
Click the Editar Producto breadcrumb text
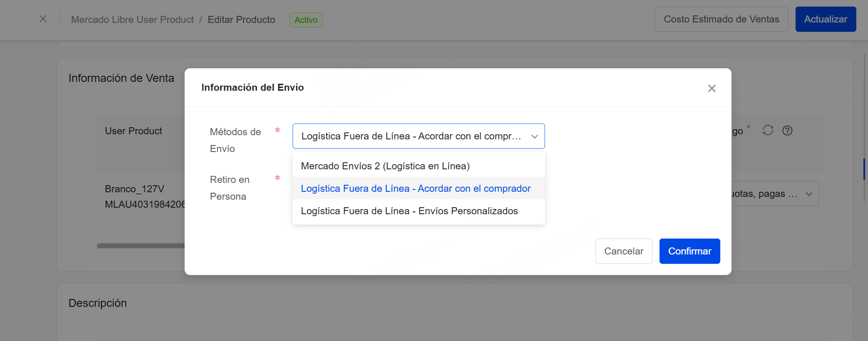click(242, 20)
